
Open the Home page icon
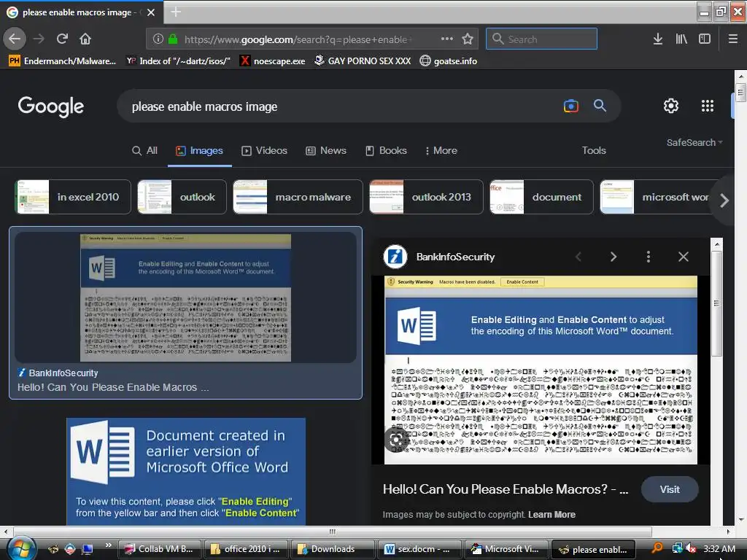click(x=85, y=39)
